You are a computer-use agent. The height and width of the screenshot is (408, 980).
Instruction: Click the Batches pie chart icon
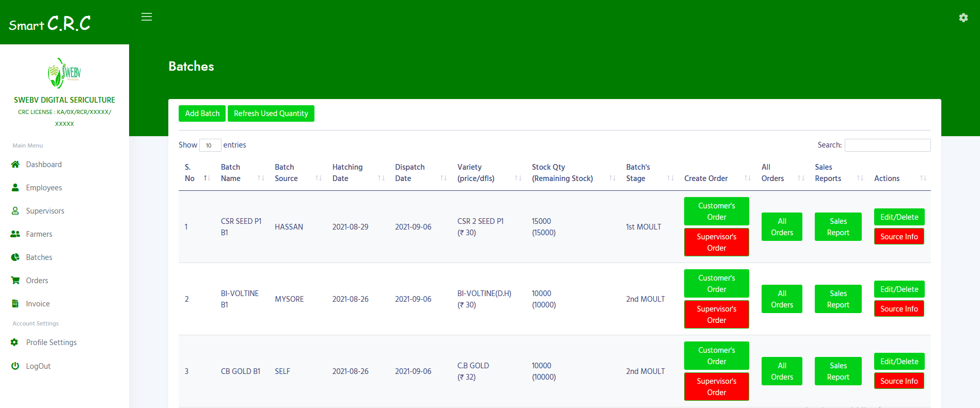(x=15, y=257)
